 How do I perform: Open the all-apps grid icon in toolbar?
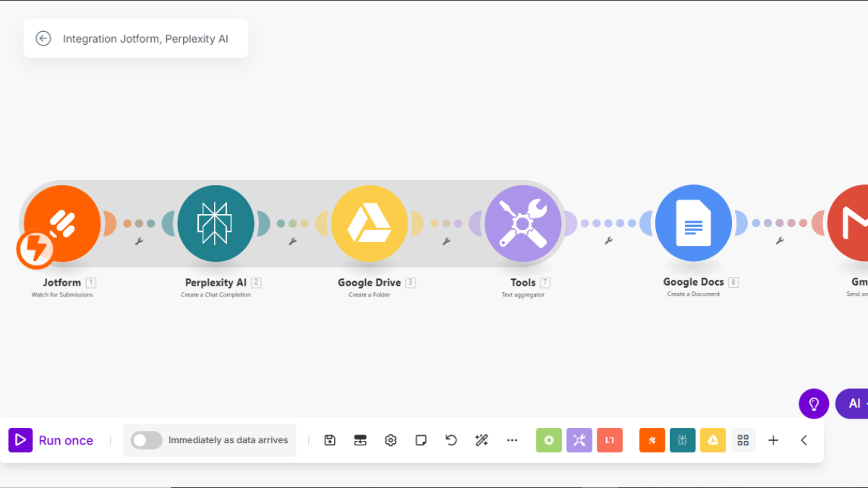point(743,440)
